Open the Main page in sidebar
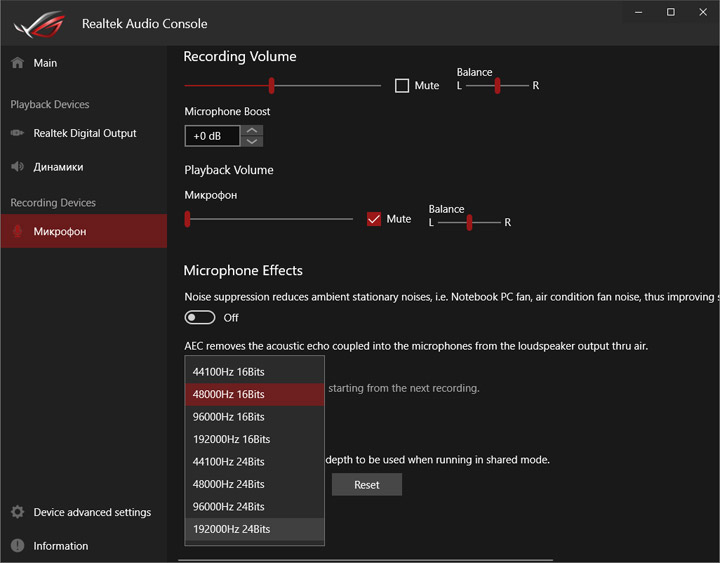720x563 pixels. point(45,63)
